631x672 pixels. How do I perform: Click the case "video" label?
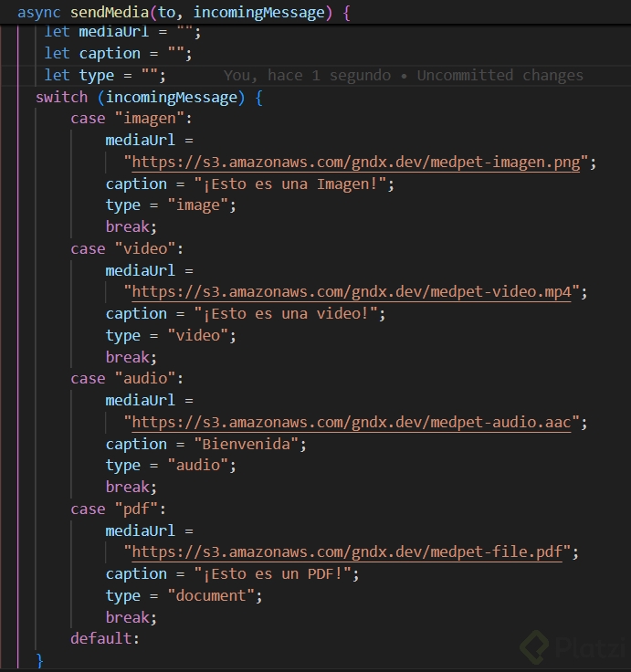point(127,248)
